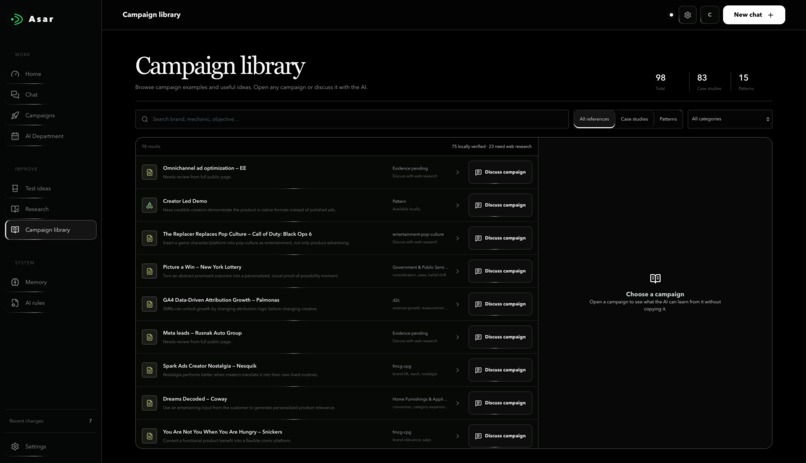806x463 pixels.
Task: Open Dreams Decoded – Coway title
Action: [x=195, y=399]
